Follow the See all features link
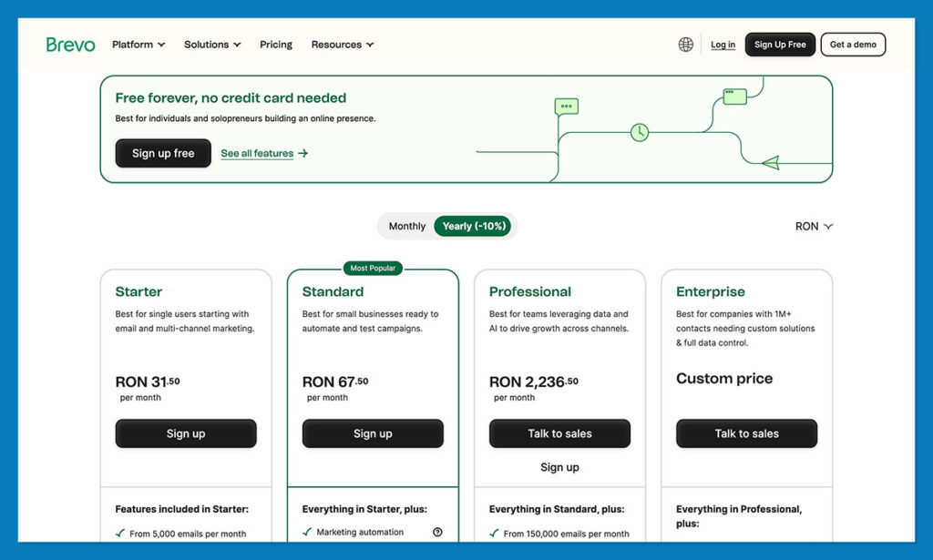Screen dimensions: 933x560 (258, 153)
